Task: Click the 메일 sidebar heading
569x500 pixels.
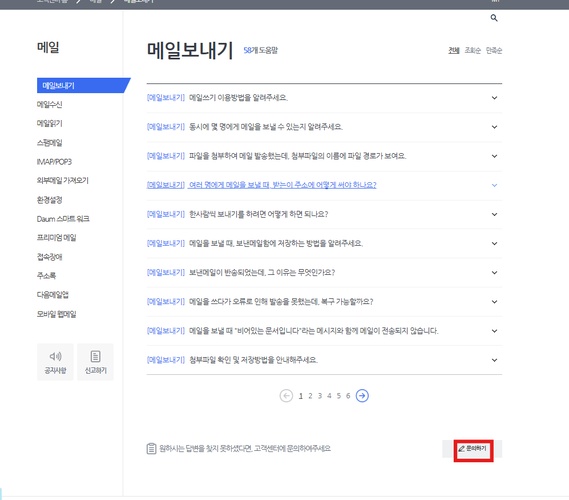Action: pos(48,47)
